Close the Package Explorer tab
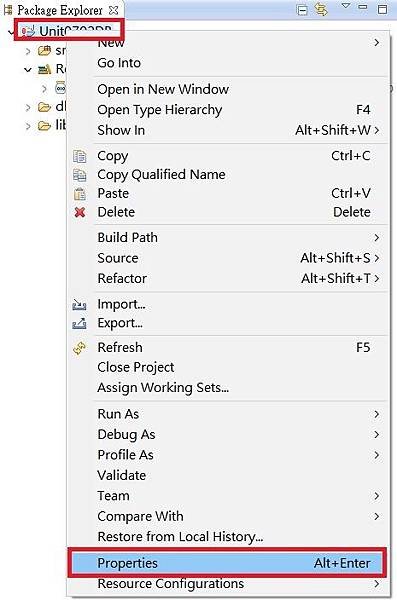397x600 pixels. click(113, 10)
